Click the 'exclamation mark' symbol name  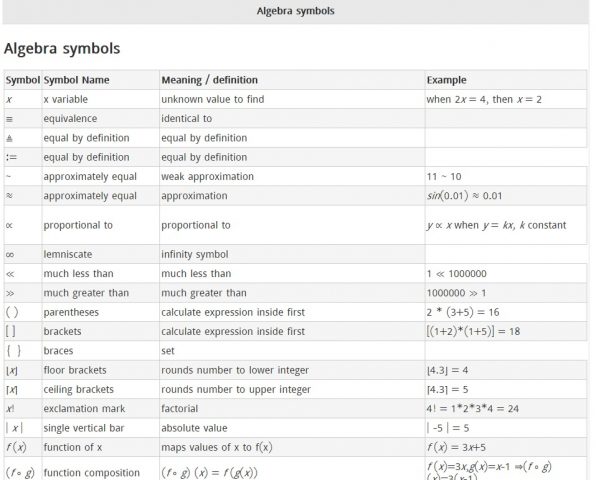(84, 409)
